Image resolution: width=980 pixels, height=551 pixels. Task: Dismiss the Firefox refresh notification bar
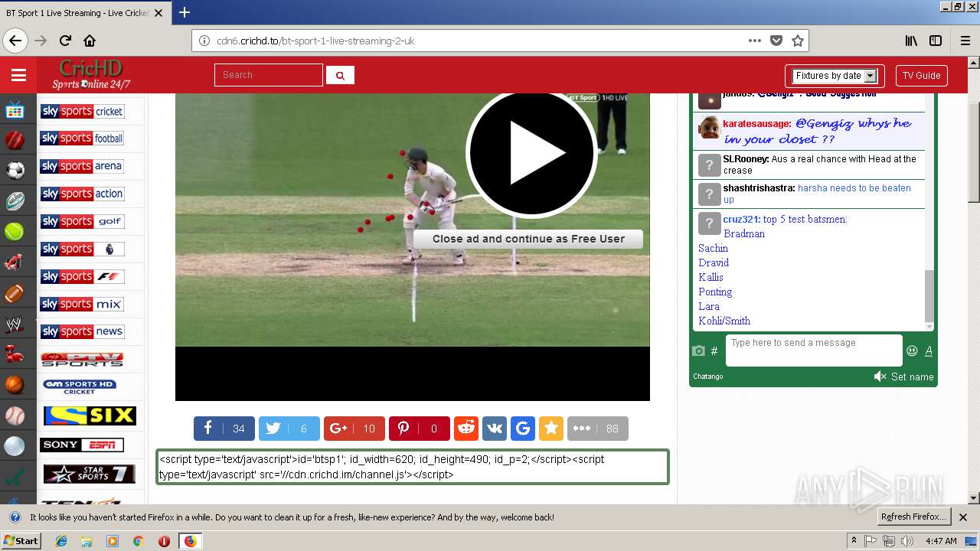pyautogui.click(x=963, y=517)
